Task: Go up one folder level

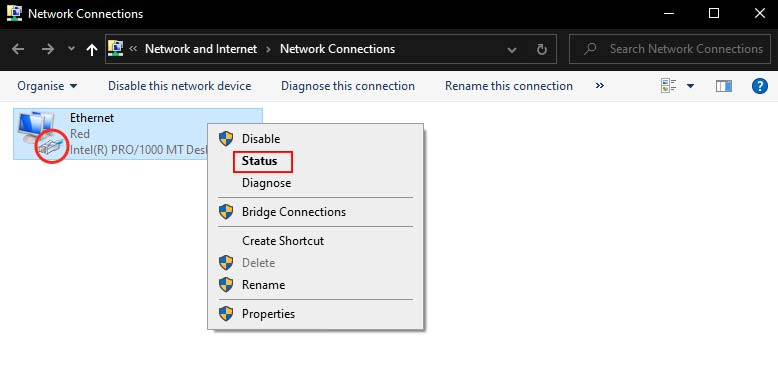Action: 91,49
